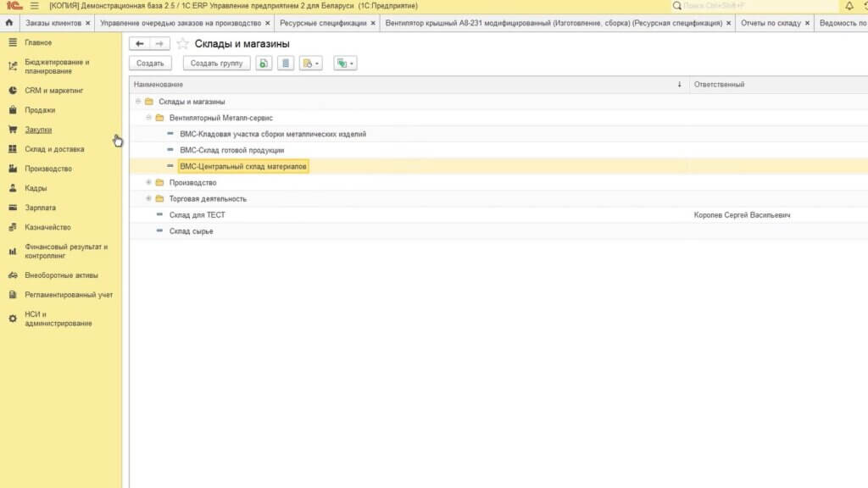Click the list view mode toolbar icon
Viewport: 868px width, 488px height.
(286, 63)
